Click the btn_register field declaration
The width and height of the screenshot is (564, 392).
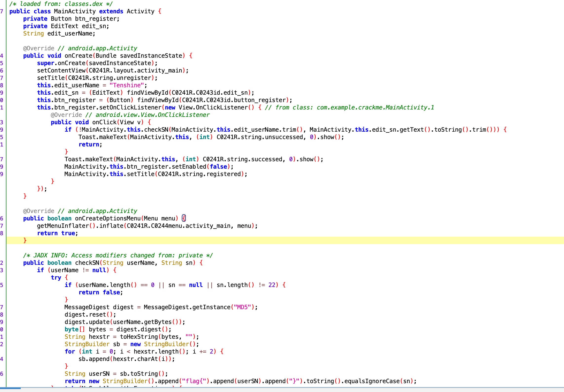[x=96, y=19]
